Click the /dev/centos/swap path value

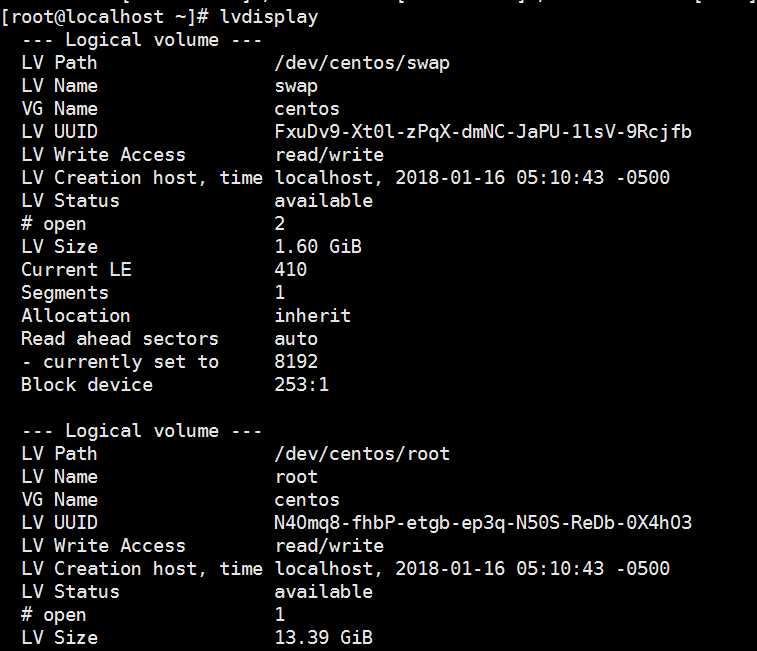click(362, 63)
